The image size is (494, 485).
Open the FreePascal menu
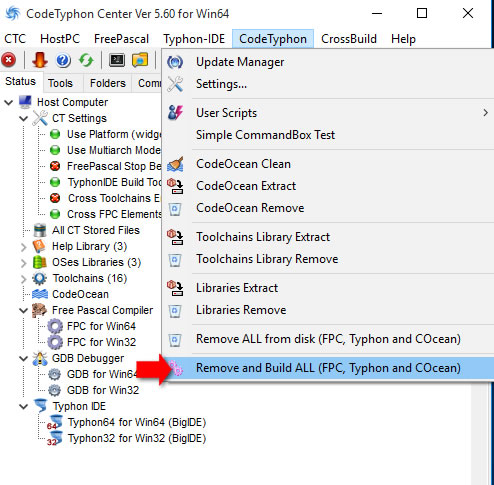121,39
